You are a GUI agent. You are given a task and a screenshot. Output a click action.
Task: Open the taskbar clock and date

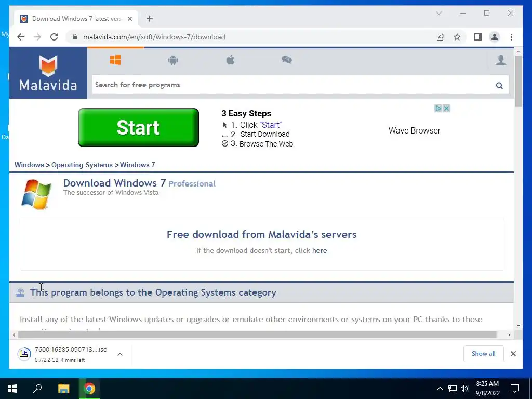pyautogui.click(x=487, y=389)
